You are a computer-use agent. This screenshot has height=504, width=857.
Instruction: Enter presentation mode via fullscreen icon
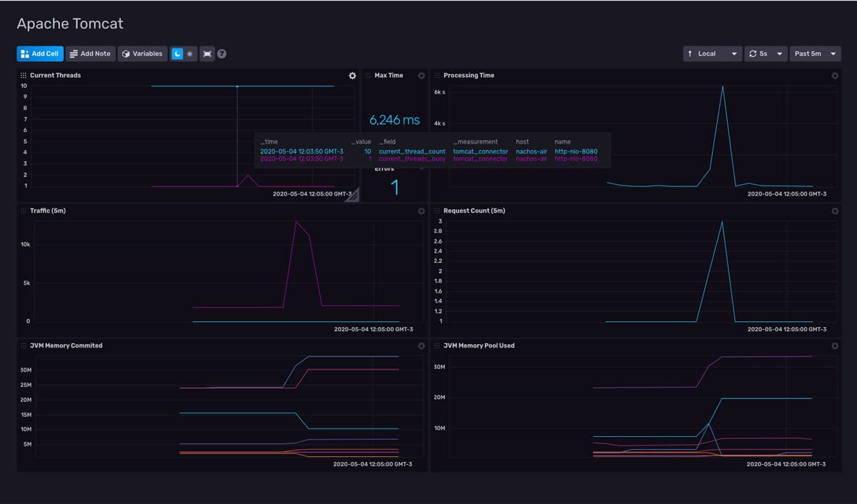[x=207, y=54]
